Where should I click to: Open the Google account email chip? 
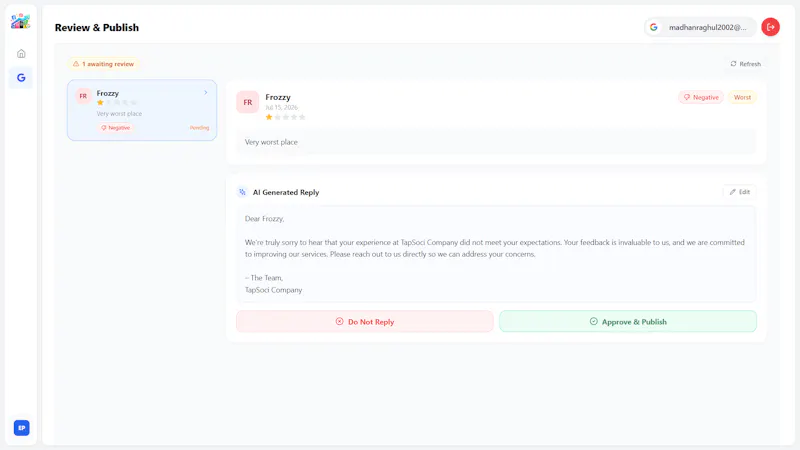(701, 27)
